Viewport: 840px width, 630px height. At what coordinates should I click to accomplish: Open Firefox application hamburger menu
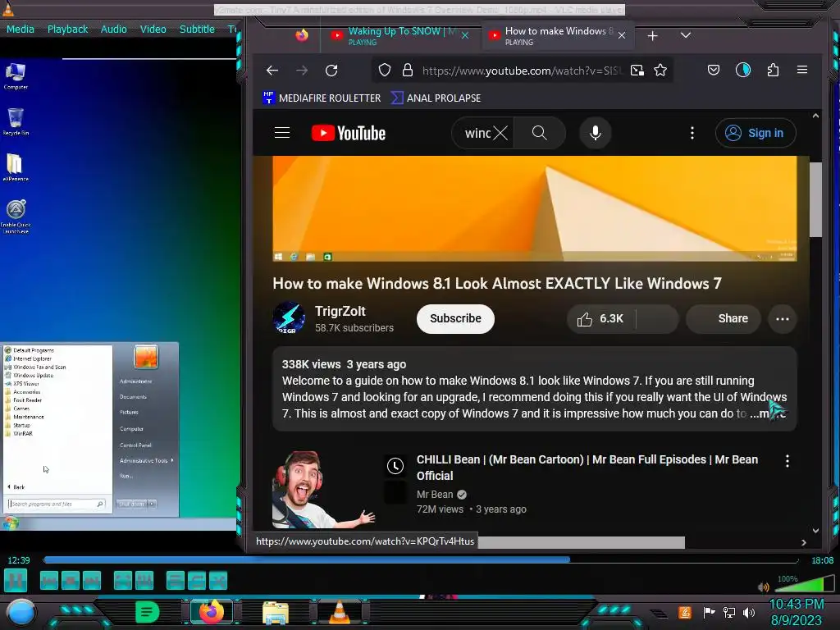pos(802,70)
